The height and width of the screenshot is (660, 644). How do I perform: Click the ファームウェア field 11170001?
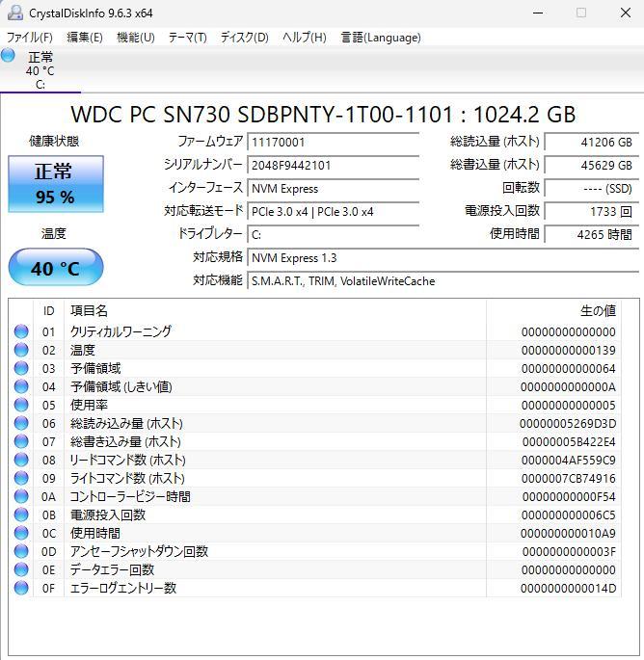point(334,142)
